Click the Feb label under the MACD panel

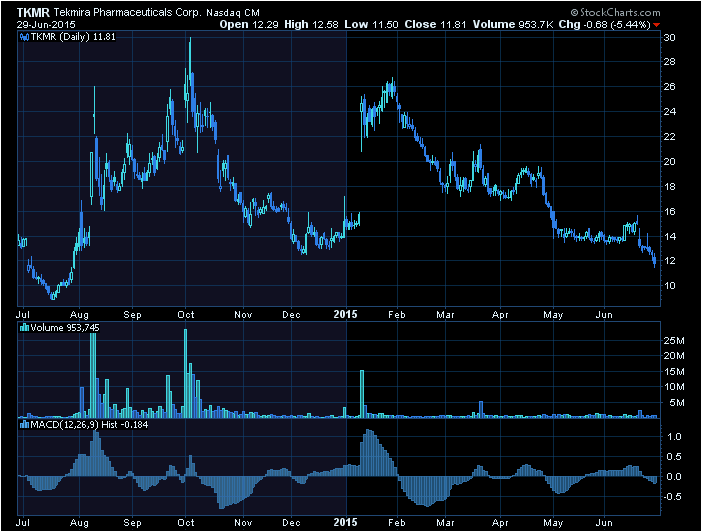coord(397,523)
